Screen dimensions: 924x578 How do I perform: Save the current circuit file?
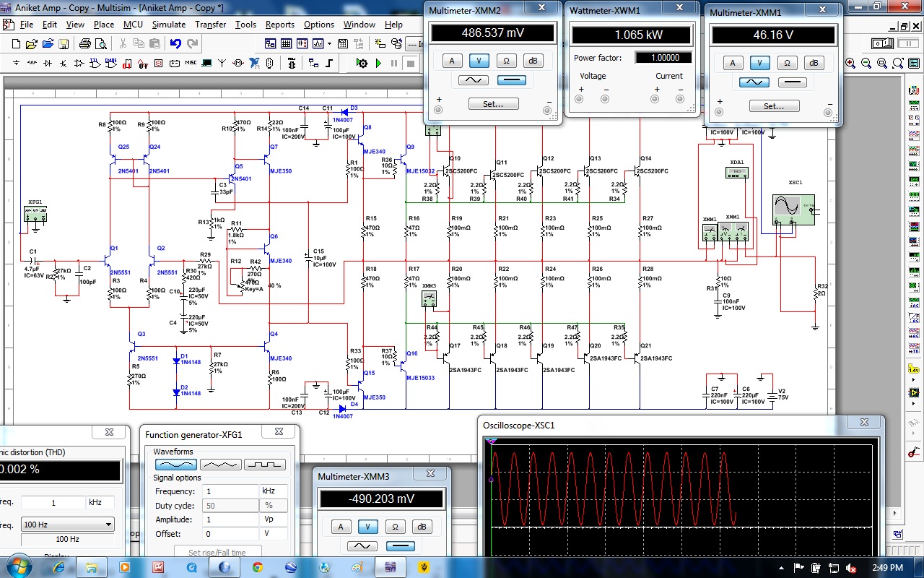64,43
